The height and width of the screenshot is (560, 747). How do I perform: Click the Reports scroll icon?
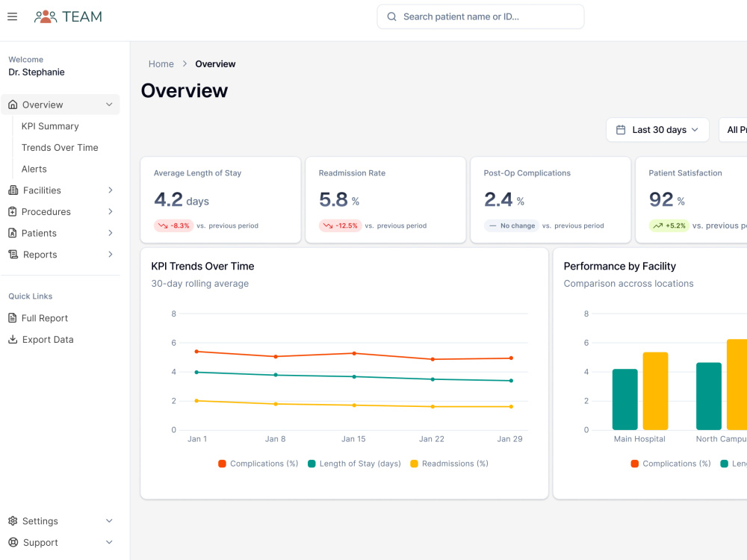click(x=13, y=255)
